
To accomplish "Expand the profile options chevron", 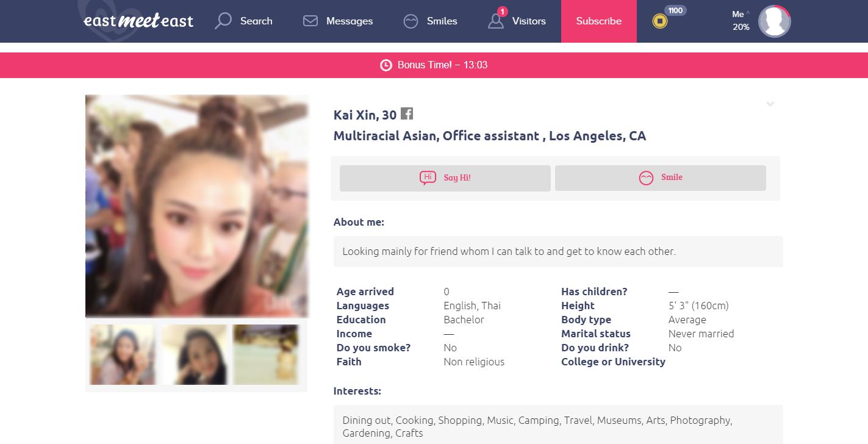I will (x=770, y=104).
